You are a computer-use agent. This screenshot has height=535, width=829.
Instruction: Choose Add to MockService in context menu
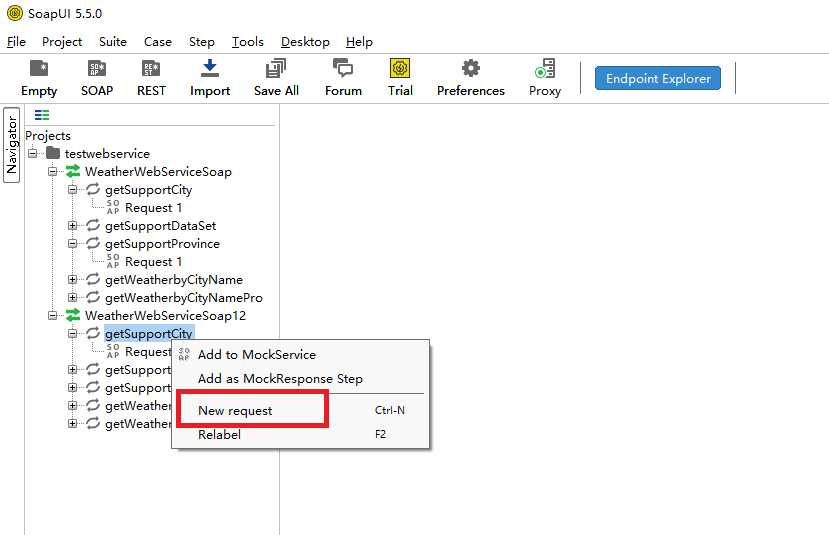pos(300,355)
